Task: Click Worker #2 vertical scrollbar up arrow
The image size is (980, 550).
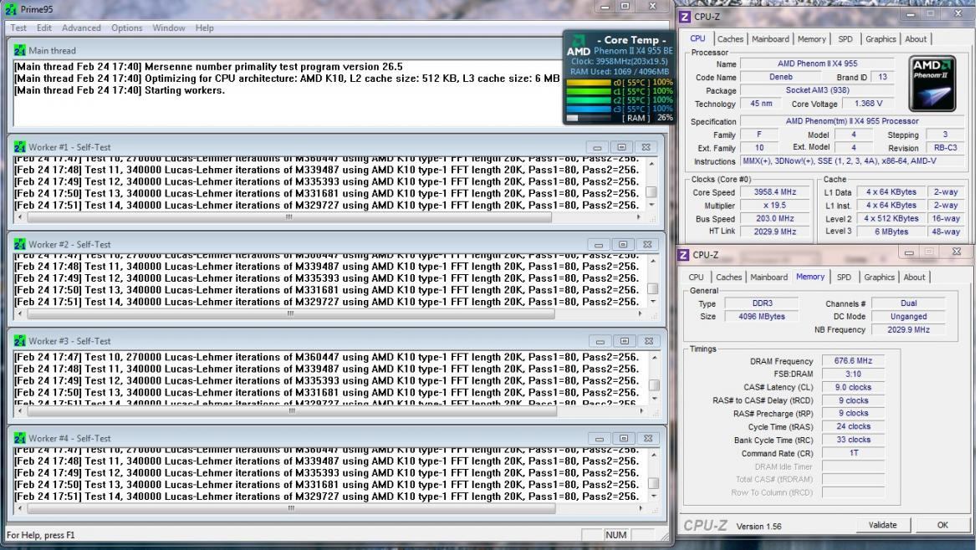Action: click(653, 261)
